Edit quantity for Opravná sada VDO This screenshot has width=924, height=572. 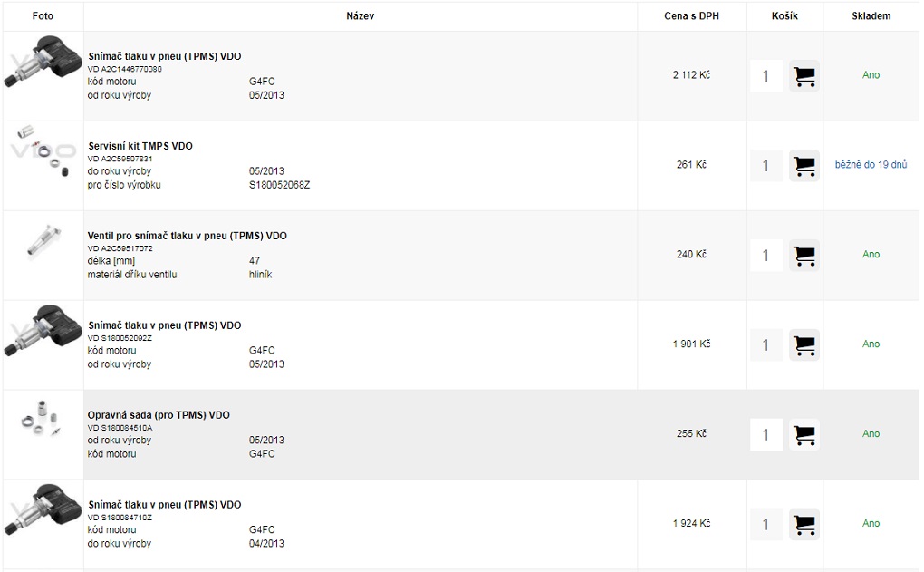coord(765,434)
